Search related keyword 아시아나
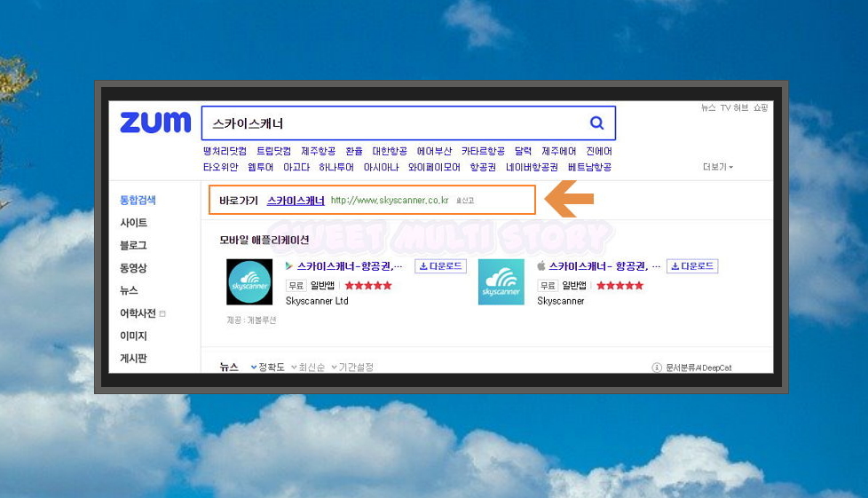The width and height of the screenshot is (868, 498). coord(381,167)
